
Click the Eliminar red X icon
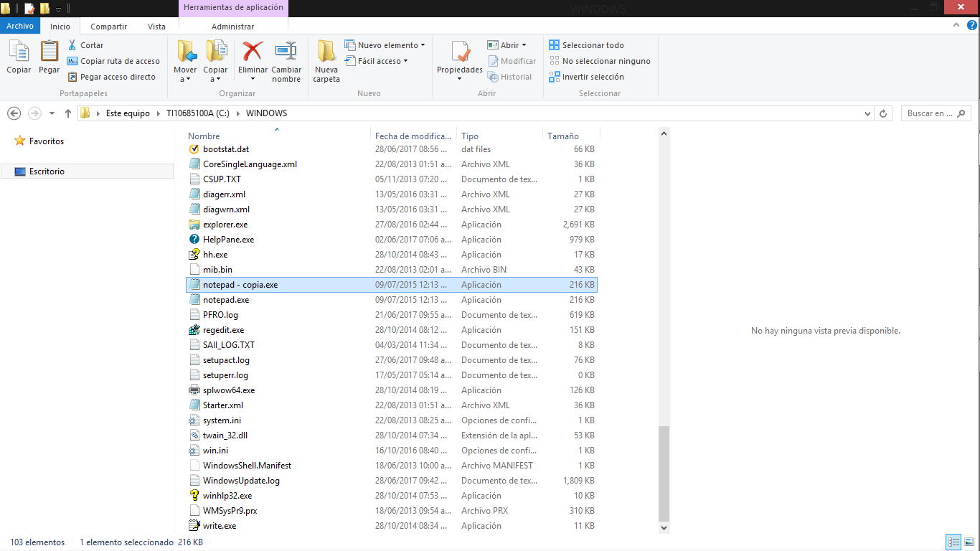click(x=253, y=52)
